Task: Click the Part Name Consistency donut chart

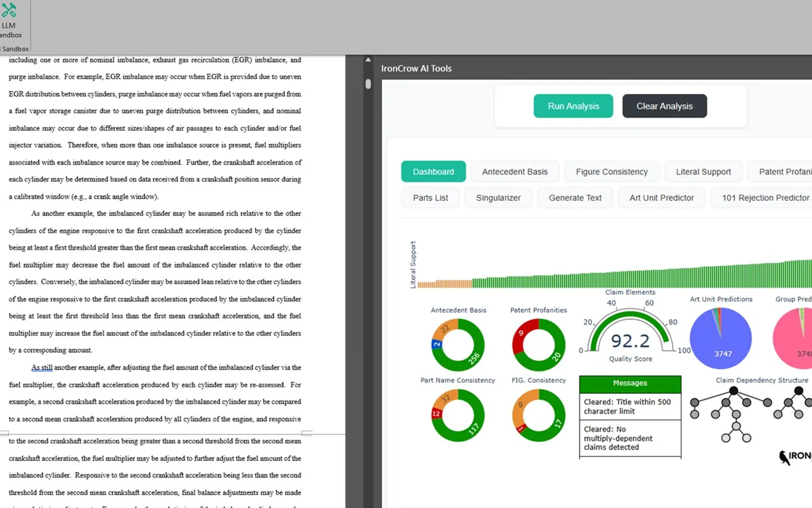Action: (x=458, y=415)
